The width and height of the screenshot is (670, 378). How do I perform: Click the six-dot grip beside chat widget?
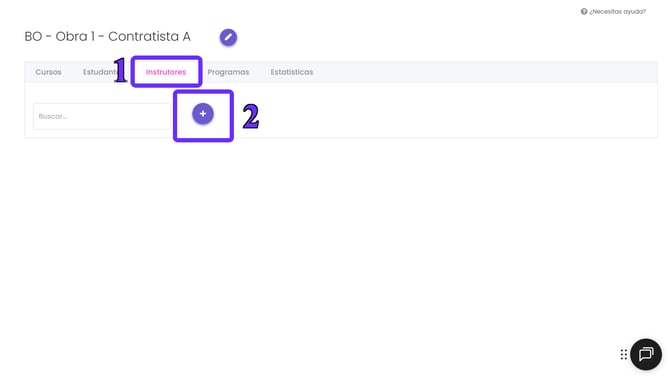click(x=624, y=354)
